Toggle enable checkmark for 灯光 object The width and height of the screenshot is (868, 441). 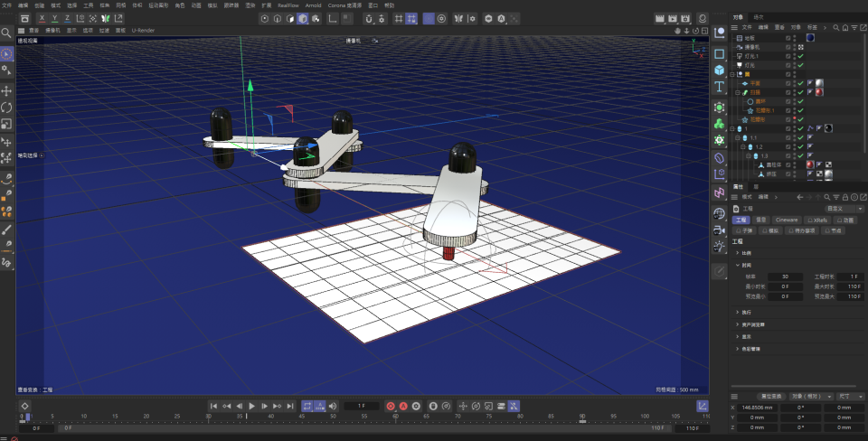click(800, 65)
